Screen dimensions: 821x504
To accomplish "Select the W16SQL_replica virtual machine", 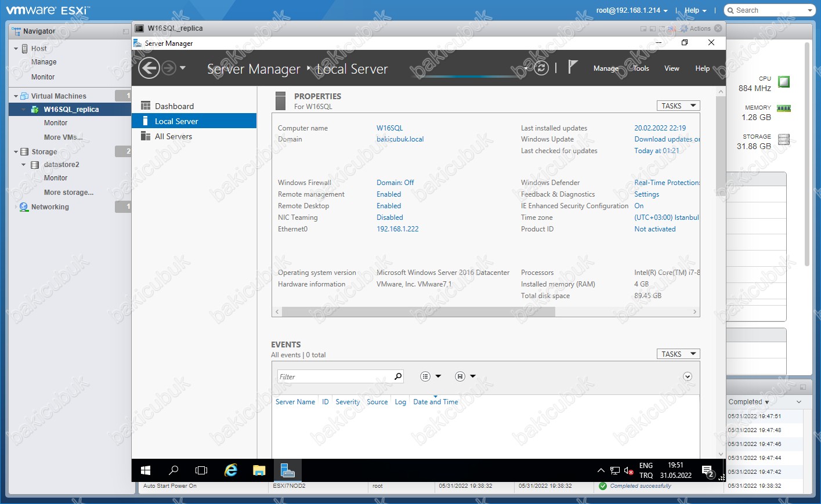I will pyautogui.click(x=70, y=109).
